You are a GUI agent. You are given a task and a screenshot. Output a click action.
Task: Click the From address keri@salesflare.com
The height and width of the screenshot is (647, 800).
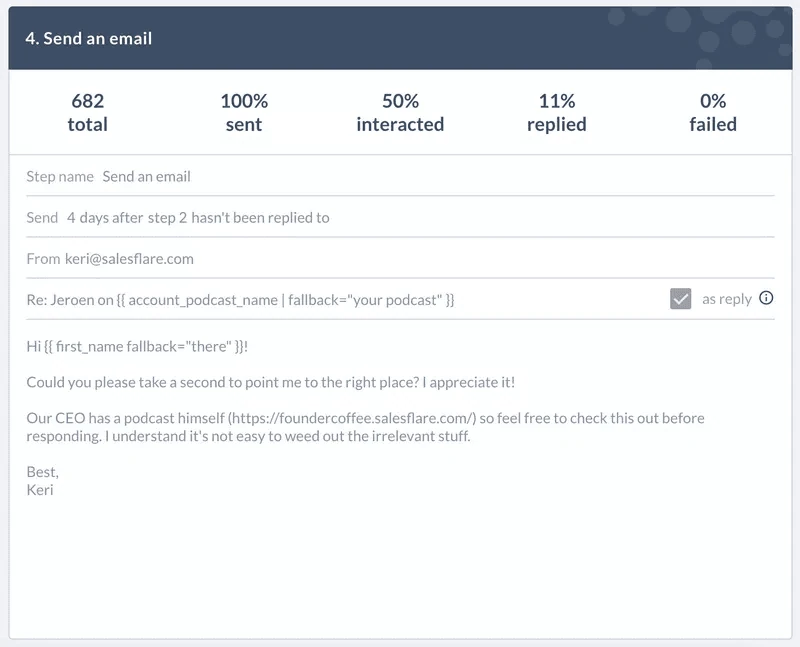click(x=129, y=259)
